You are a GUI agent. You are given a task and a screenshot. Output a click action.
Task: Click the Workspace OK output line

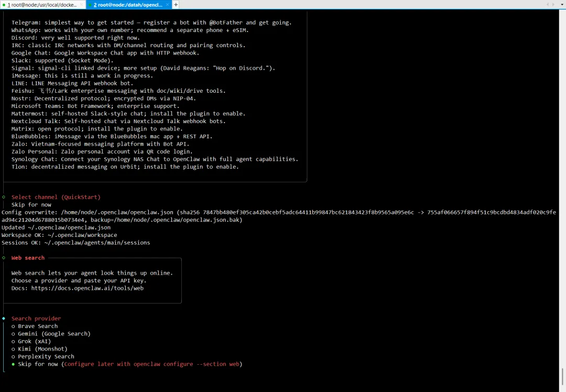click(x=59, y=235)
